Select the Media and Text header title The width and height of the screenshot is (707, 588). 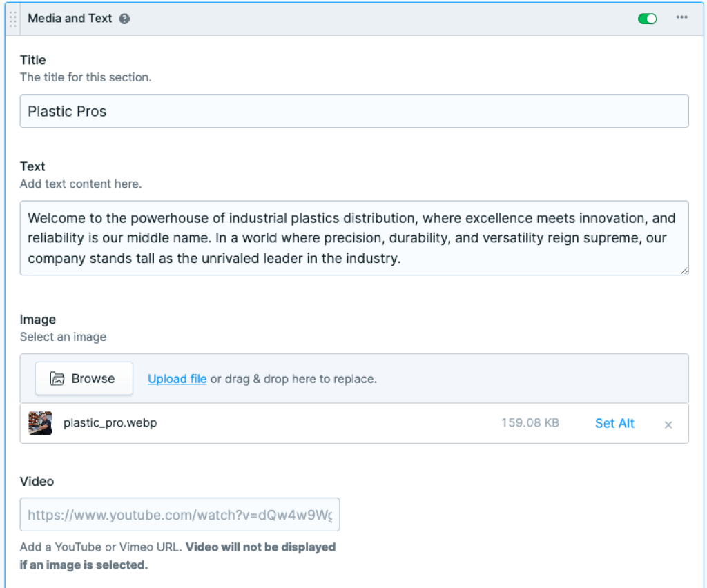(69, 19)
